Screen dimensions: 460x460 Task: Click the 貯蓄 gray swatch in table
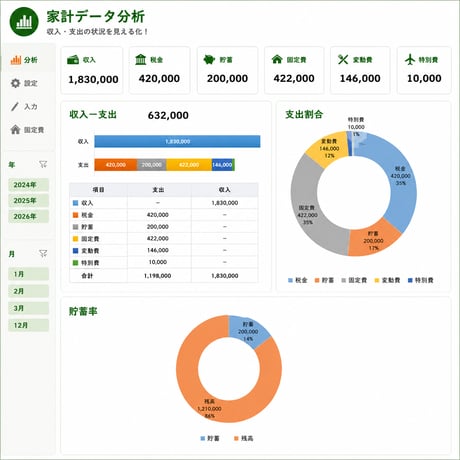[75, 227]
